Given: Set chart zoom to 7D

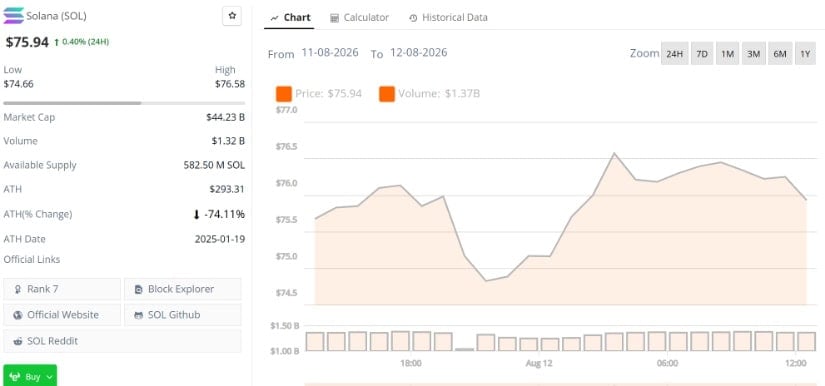Looking at the screenshot, I should click(702, 54).
